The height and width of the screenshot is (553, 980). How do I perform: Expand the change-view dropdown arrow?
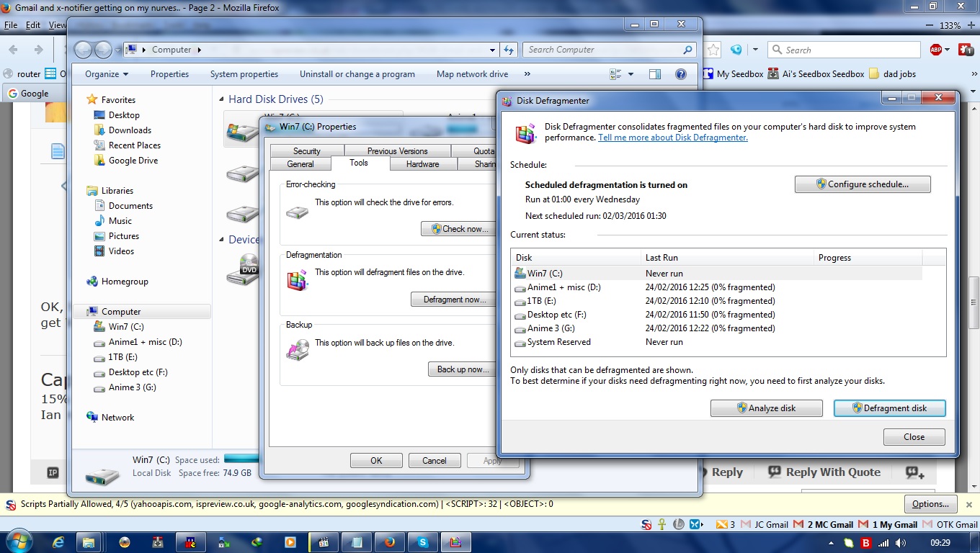(631, 74)
